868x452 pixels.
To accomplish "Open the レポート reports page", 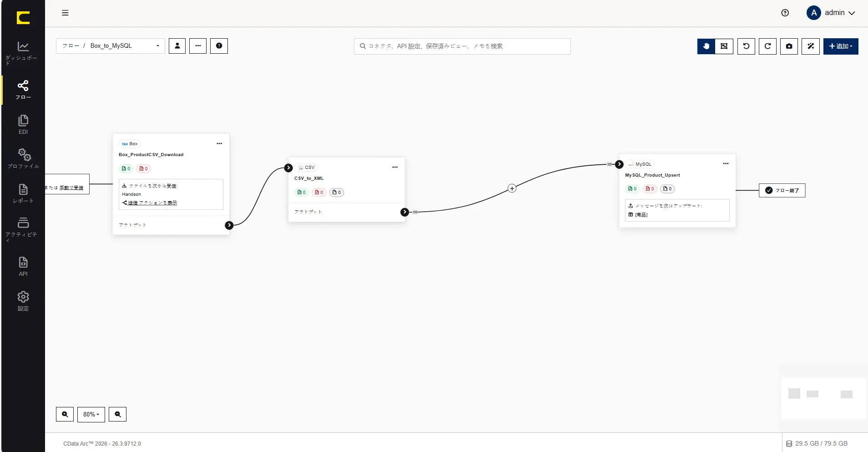I will click(x=23, y=193).
